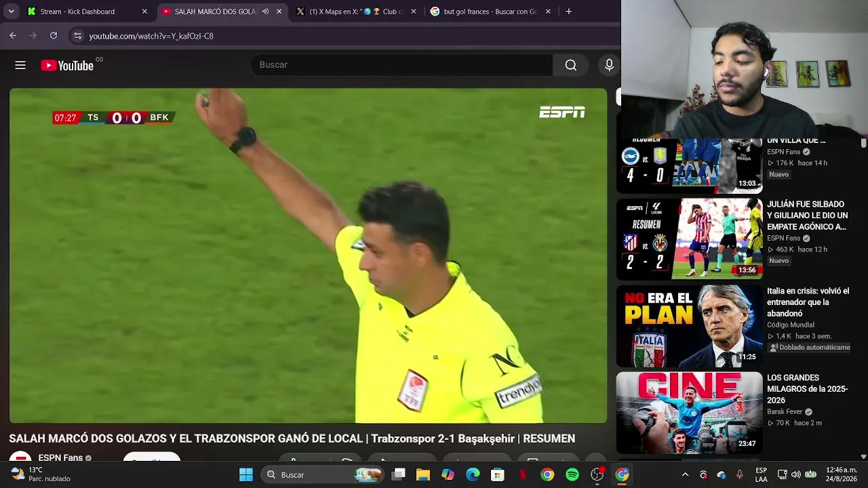Open the Código Mundial channel link
The height and width of the screenshot is (488, 868).
point(791,325)
